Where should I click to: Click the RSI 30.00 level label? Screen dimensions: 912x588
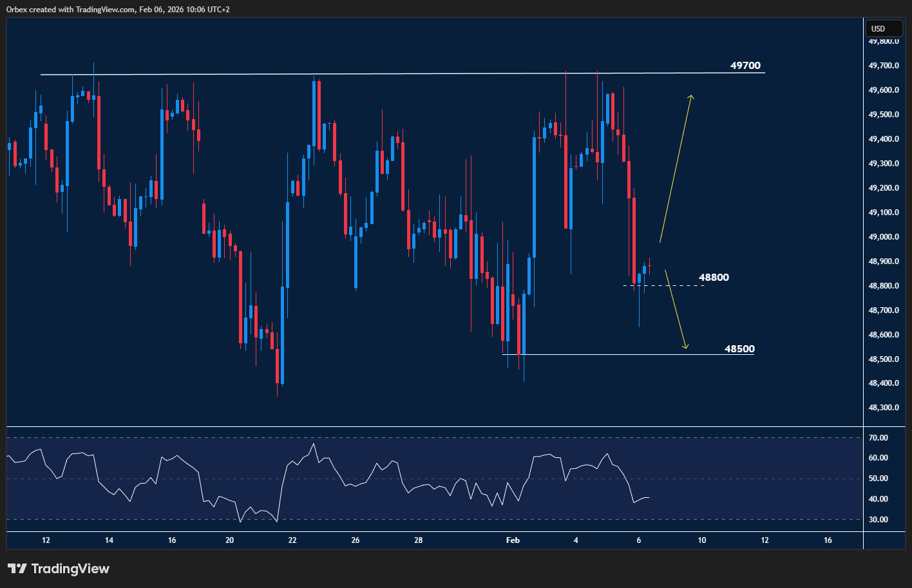(x=878, y=520)
